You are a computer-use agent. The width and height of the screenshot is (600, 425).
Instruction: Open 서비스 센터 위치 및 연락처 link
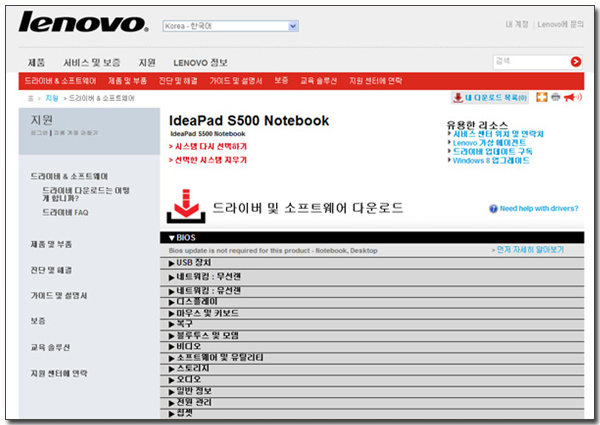pos(498,134)
